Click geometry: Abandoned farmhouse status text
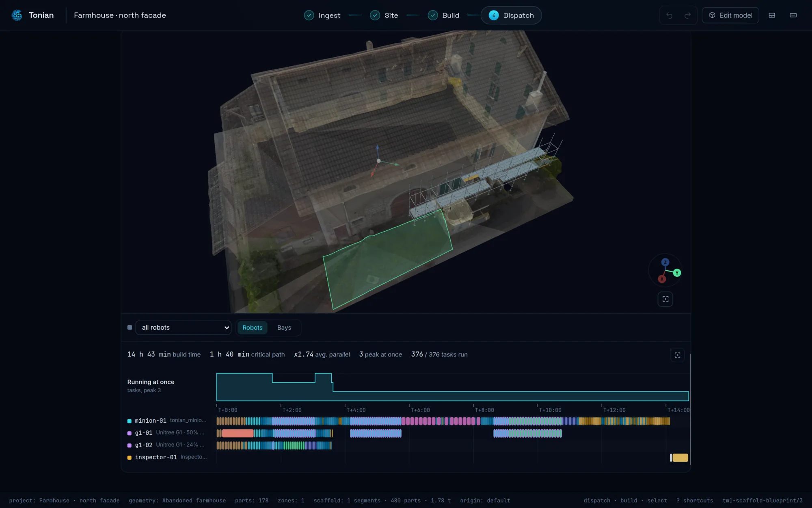This screenshot has height=508, width=812. [177, 500]
